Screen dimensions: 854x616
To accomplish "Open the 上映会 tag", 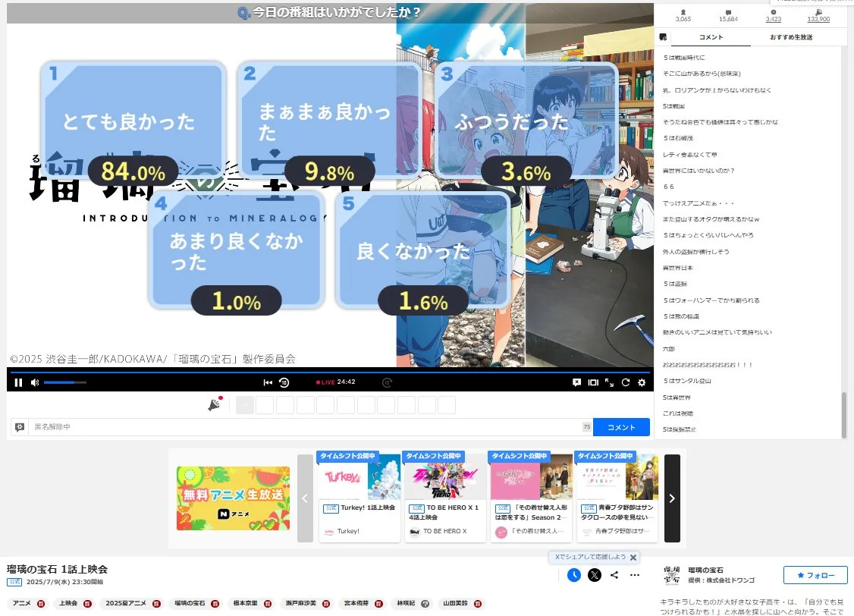I will [x=68, y=603].
